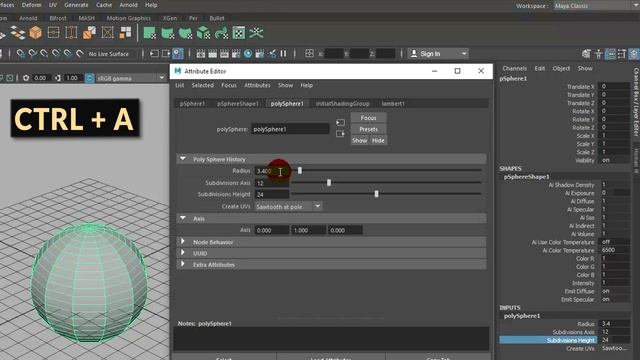Switch to the initialShadingGroup tab

(x=342, y=104)
